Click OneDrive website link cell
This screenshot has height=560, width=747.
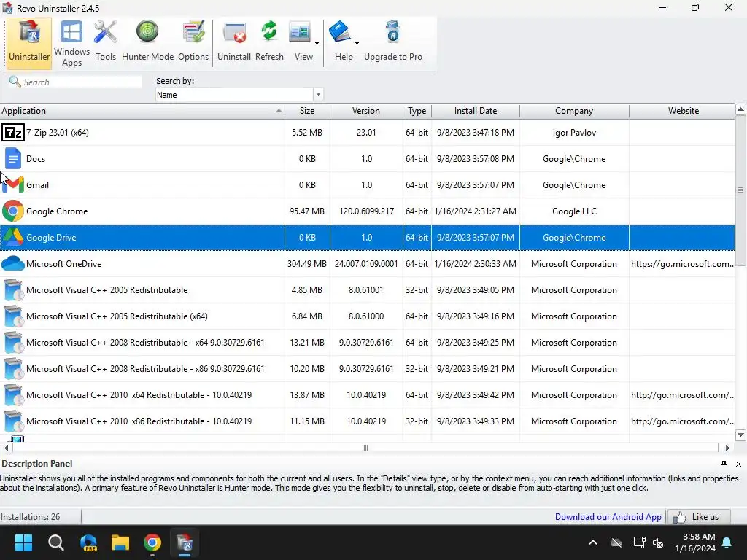682,264
